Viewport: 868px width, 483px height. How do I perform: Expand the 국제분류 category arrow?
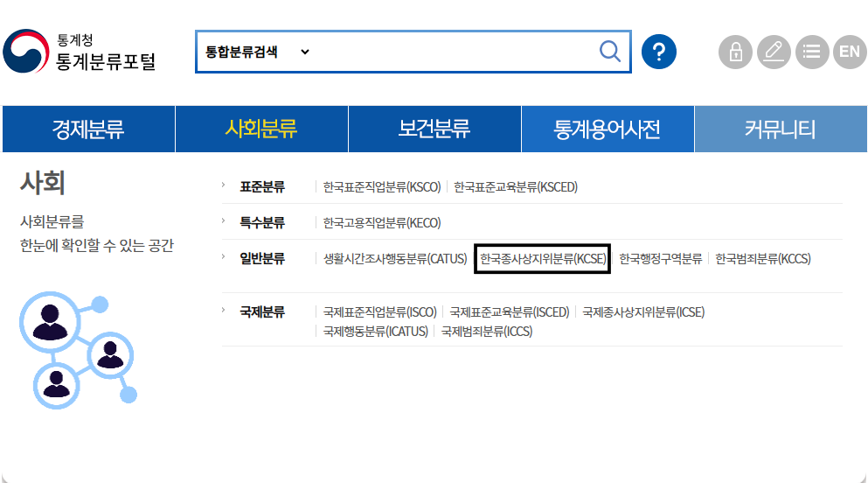(x=224, y=311)
